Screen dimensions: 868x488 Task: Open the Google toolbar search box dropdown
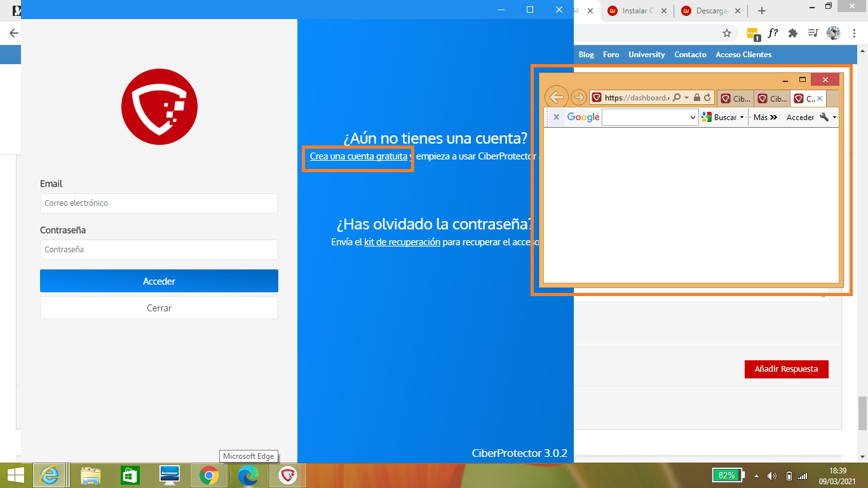coord(693,118)
